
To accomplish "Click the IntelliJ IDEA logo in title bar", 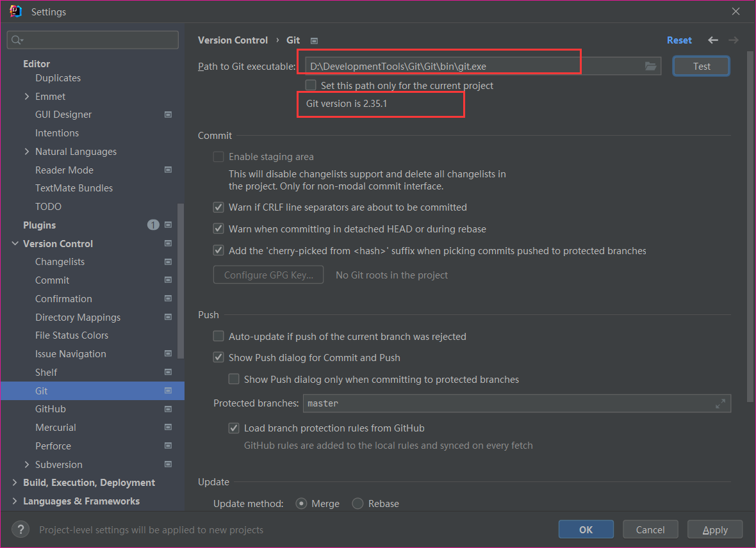I will (x=15, y=12).
